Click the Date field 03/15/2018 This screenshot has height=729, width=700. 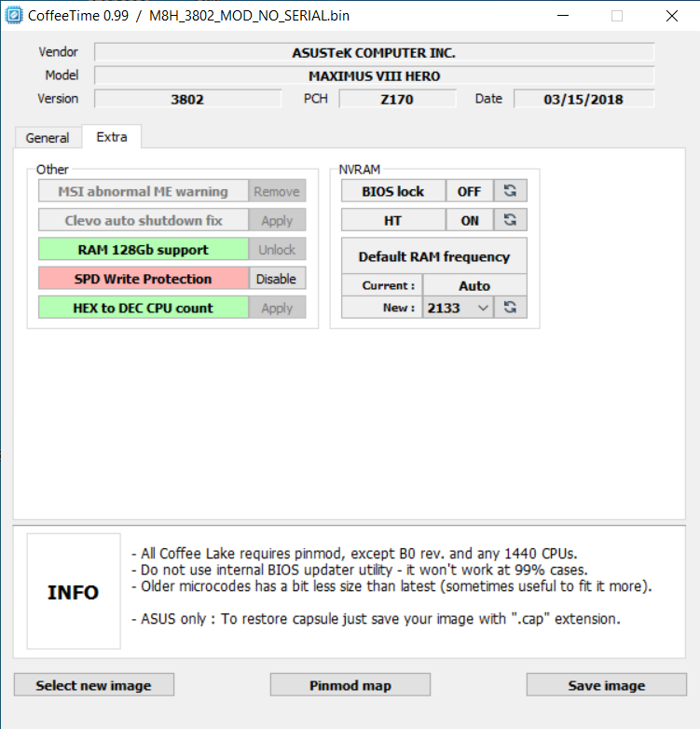pos(583,99)
